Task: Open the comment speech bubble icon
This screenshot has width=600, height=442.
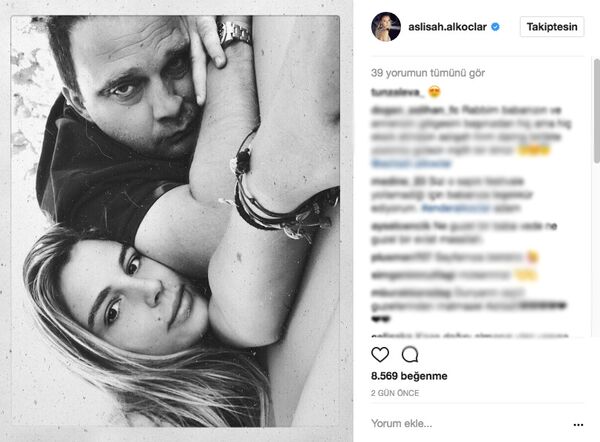Action: [410, 354]
